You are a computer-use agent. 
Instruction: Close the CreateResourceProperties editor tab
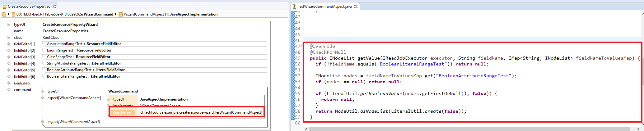click(x=54, y=7)
